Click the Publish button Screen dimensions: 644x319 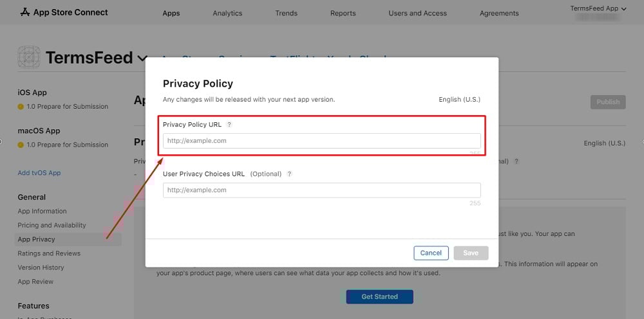coord(608,102)
